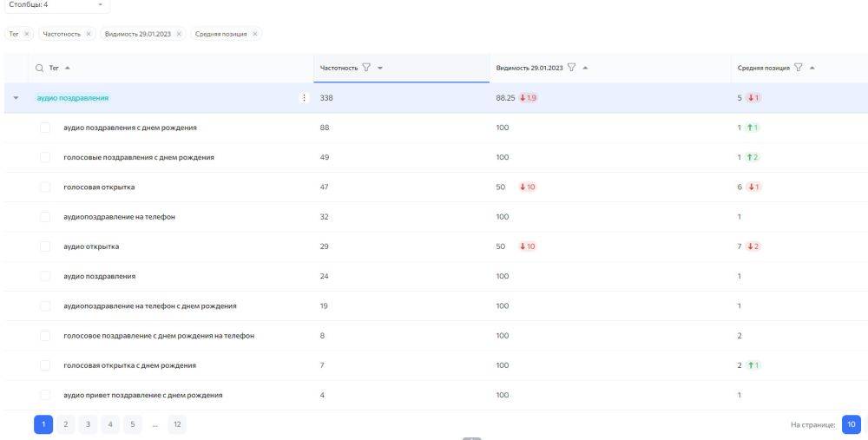Remove the Средняя позиция column chip

254,34
